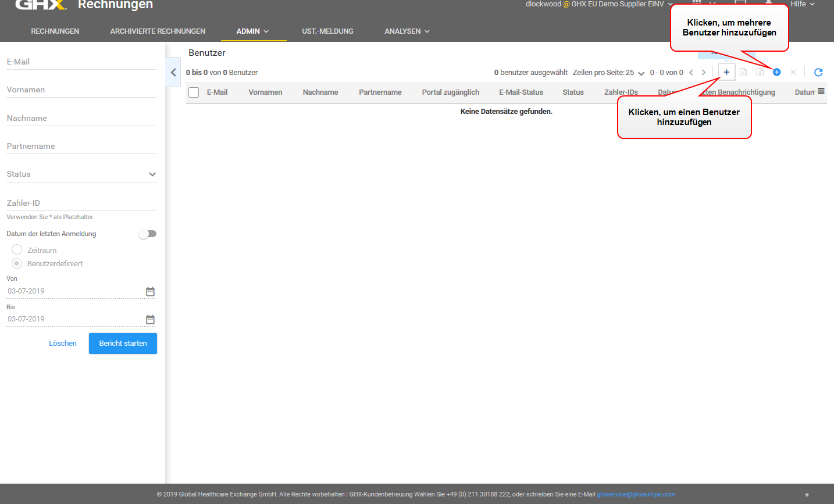Click the Nachname filter field
The image size is (834, 504).
81,118
